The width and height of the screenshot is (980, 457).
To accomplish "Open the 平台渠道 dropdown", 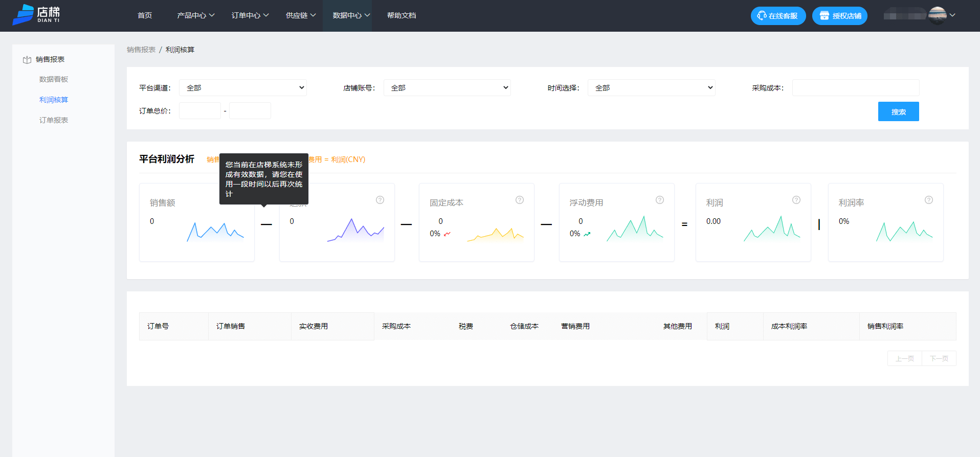I will pos(243,88).
